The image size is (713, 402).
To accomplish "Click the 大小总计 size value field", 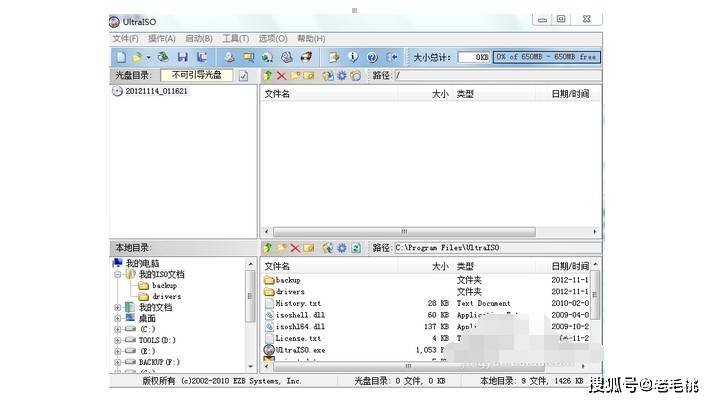I will (474, 57).
